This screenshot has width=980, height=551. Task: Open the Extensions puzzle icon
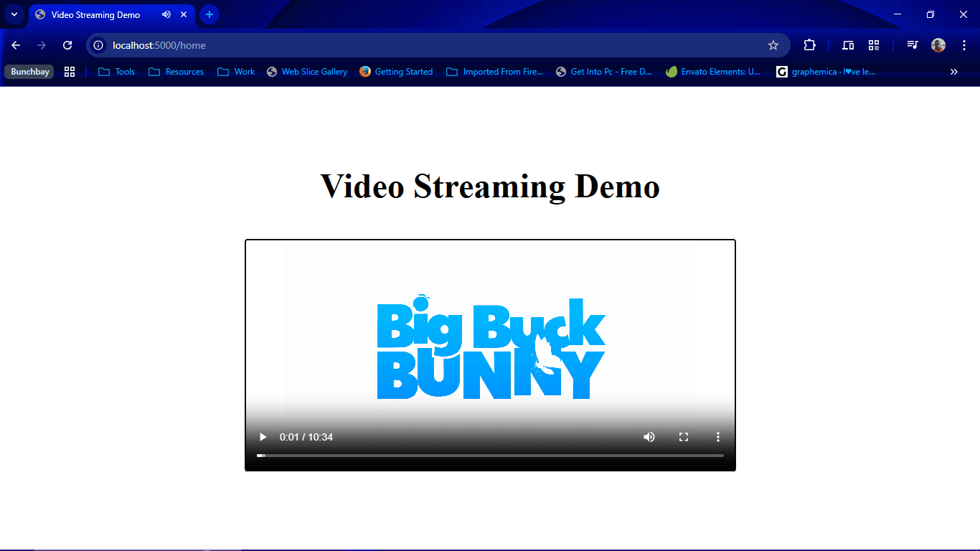point(809,45)
